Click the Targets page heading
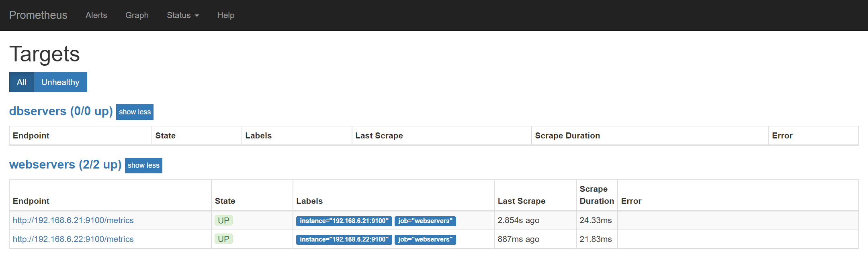This screenshot has height=254, width=868. tap(45, 54)
